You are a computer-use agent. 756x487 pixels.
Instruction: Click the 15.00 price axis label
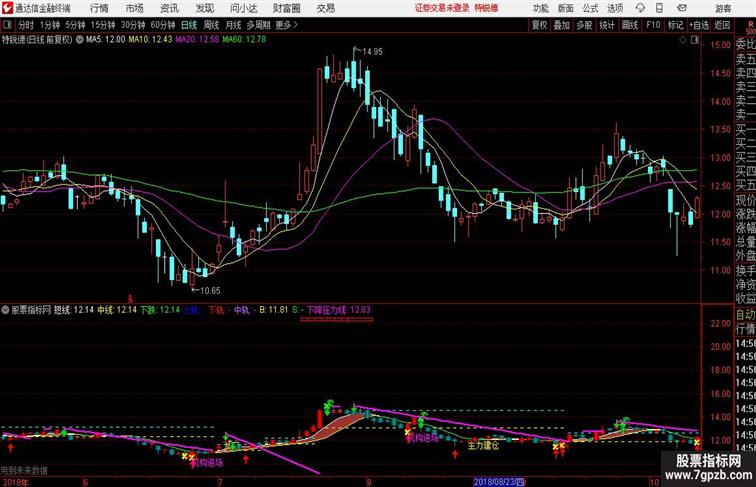[x=720, y=45]
